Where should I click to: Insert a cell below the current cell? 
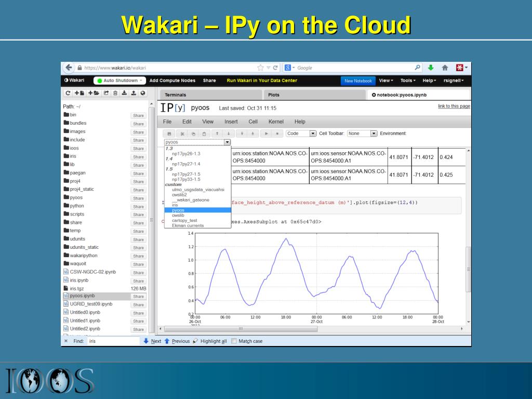(253, 134)
